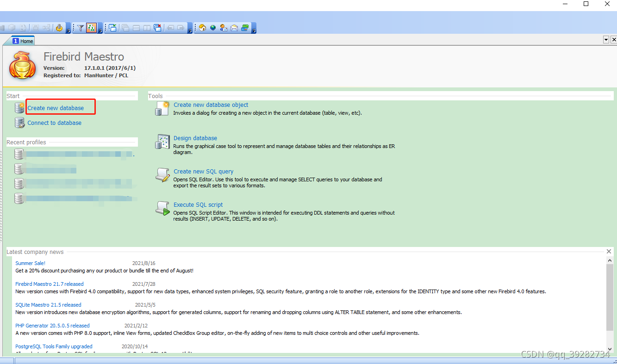Click the Firebird Maestro title text
Viewport: 617px width, 364px height.
pyautogui.click(x=84, y=57)
